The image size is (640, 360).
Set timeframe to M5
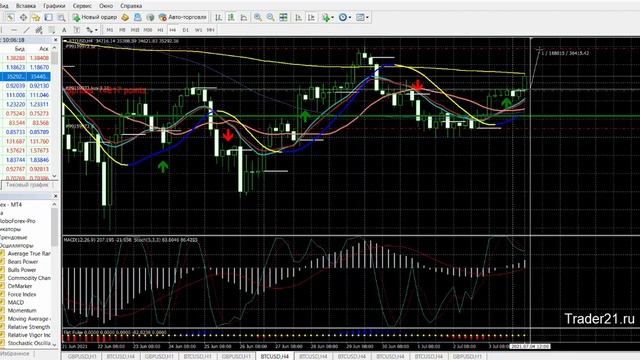tap(122, 30)
